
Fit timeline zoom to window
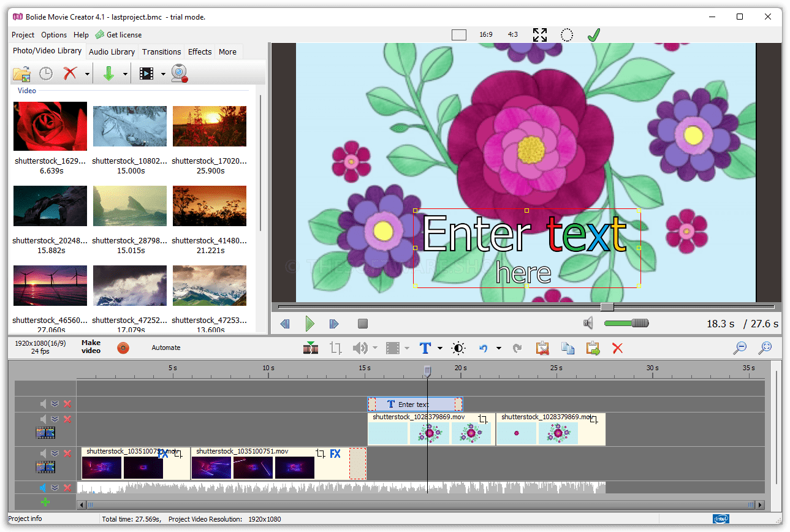(765, 348)
